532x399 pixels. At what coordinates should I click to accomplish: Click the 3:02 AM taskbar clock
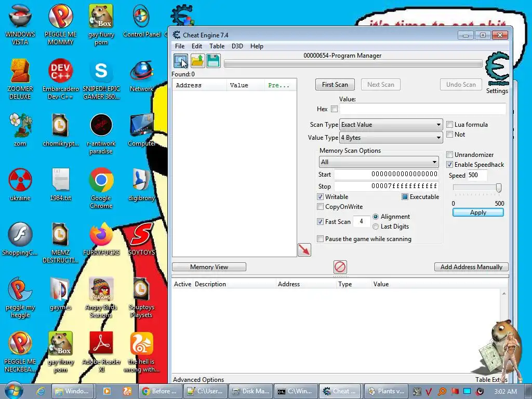(x=506, y=391)
